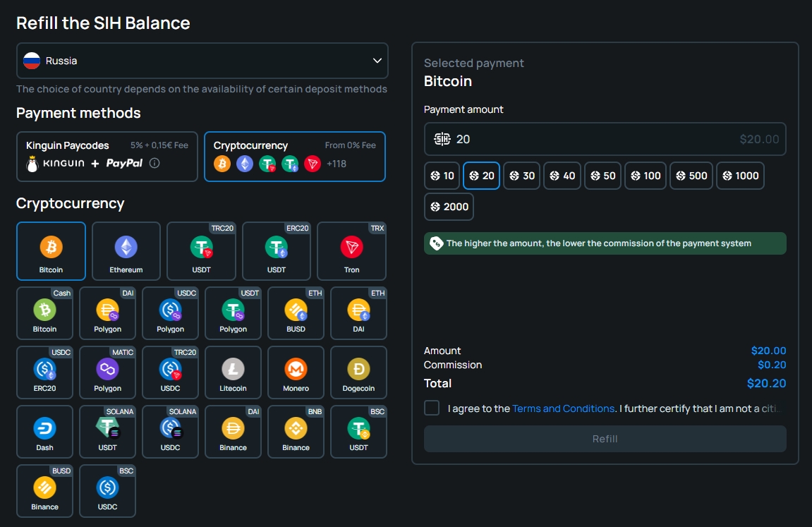The width and height of the screenshot is (812, 527).
Task: Click the payment amount input field
Action: 593,139
